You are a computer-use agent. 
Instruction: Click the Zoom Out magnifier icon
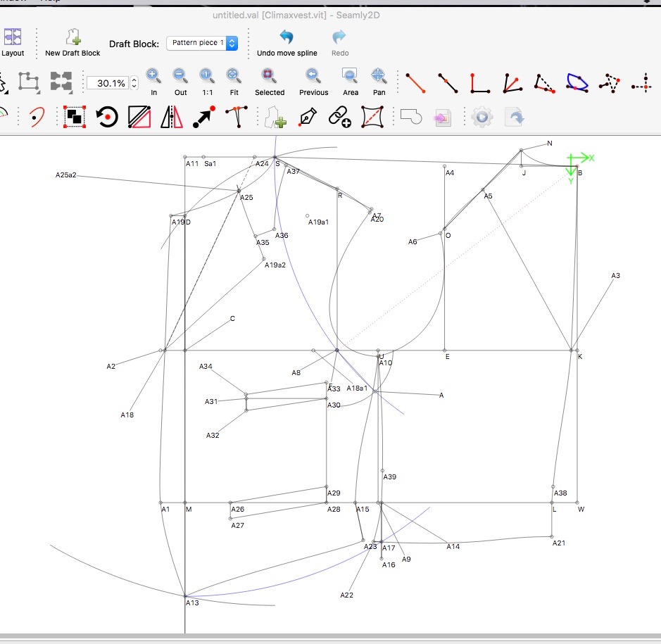(x=180, y=76)
